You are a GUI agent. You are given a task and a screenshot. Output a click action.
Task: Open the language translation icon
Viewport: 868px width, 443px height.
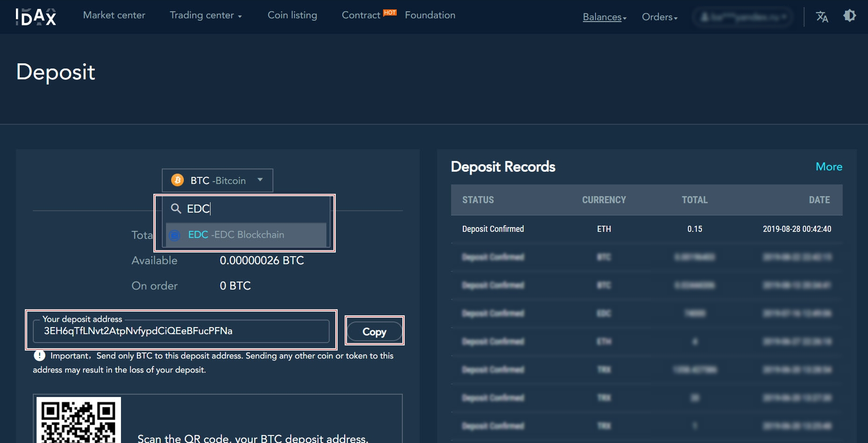(822, 17)
